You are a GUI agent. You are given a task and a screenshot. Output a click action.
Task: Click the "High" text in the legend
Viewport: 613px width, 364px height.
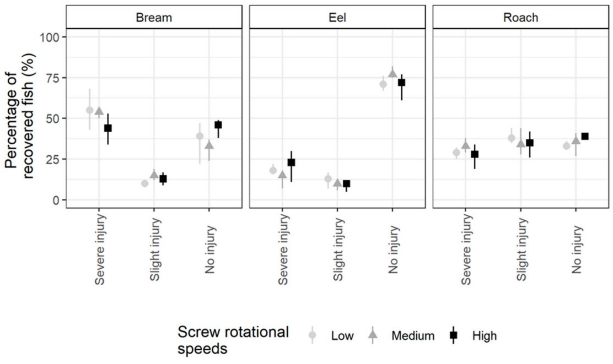[484, 335]
